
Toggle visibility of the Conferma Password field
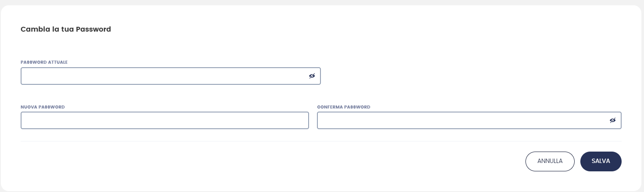(613, 120)
